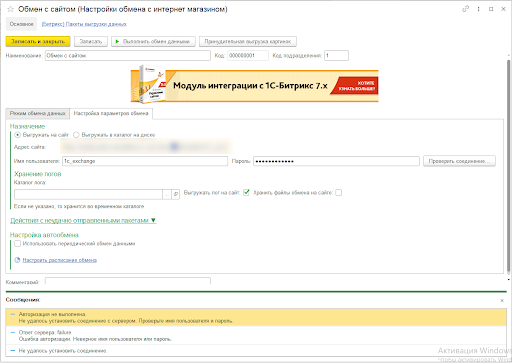The image size is (512, 363).
Task: Click the Назначение section heading
Action: pyautogui.click(x=27, y=126)
